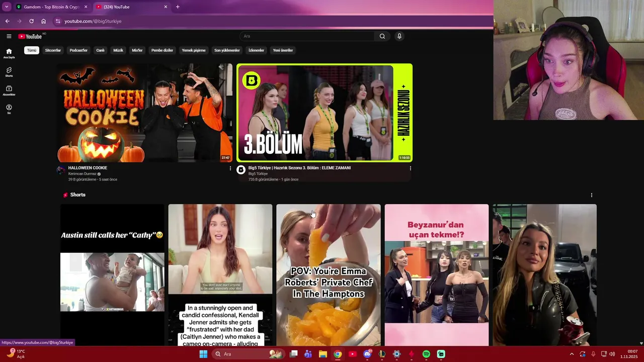Image resolution: width=644 pixels, height=362 pixels.
Task: Select the (324) YouTube tab
Action: tap(132, 7)
